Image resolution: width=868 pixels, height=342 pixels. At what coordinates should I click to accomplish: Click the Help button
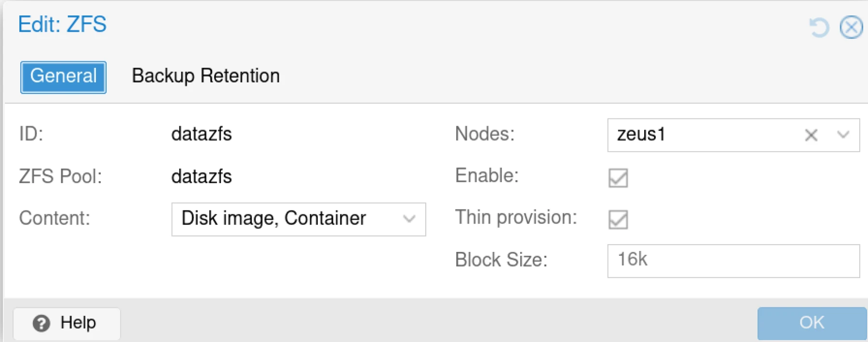(x=66, y=323)
